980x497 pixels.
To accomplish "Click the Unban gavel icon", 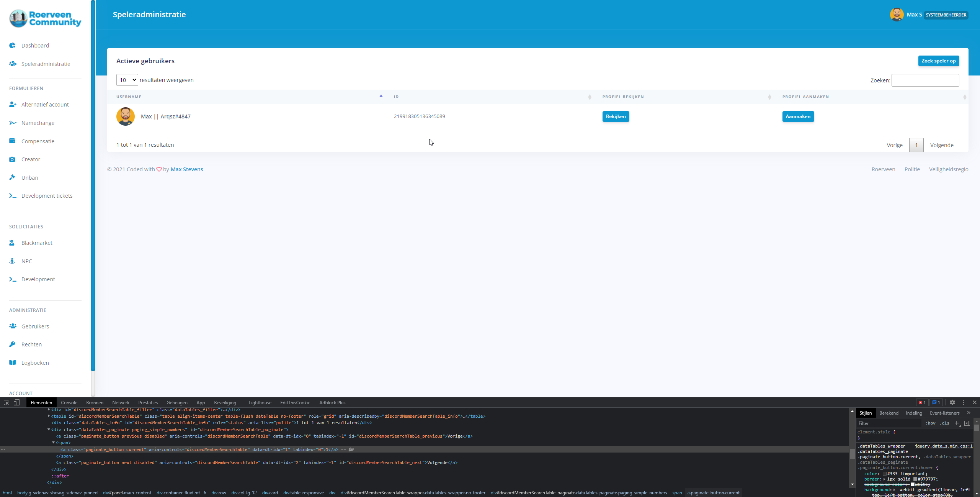I will (12, 177).
